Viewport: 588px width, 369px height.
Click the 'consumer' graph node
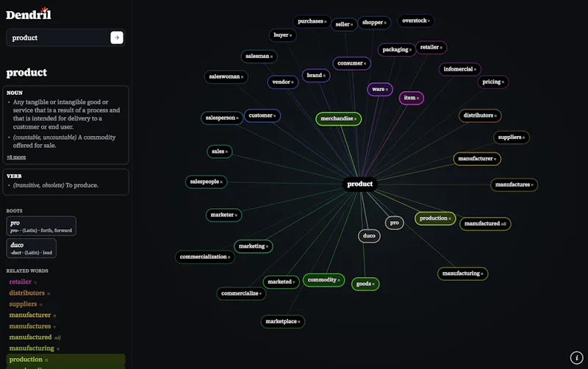pos(352,63)
